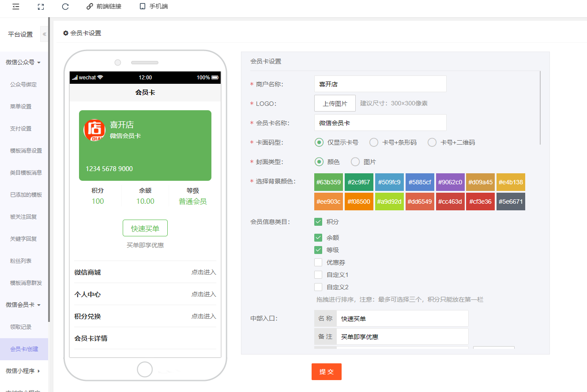Pick background color #dd6549
587x392 pixels.
[420, 202]
